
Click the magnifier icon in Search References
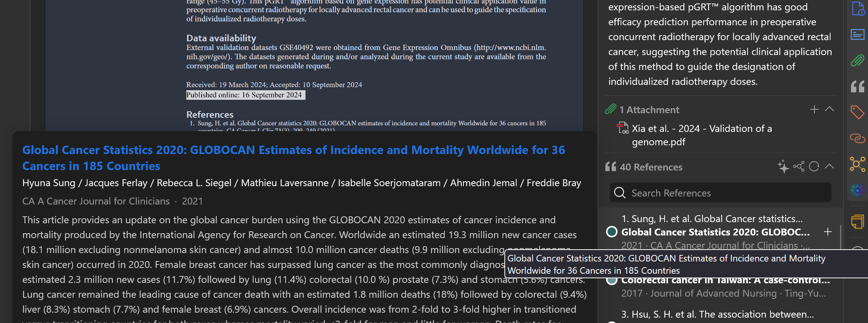(x=620, y=193)
